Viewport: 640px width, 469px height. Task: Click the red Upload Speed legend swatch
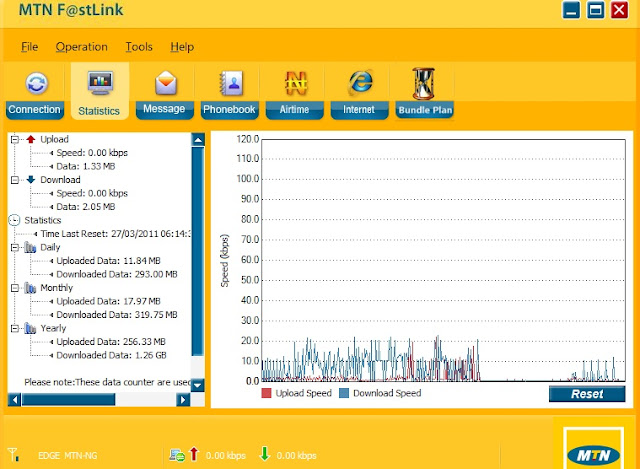[x=266, y=393]
